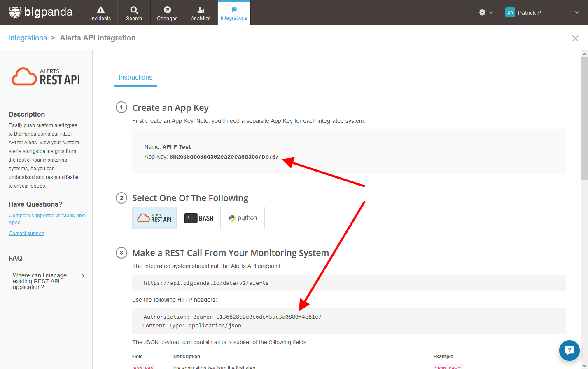Click the BigPanda logo

pos(41,12)
